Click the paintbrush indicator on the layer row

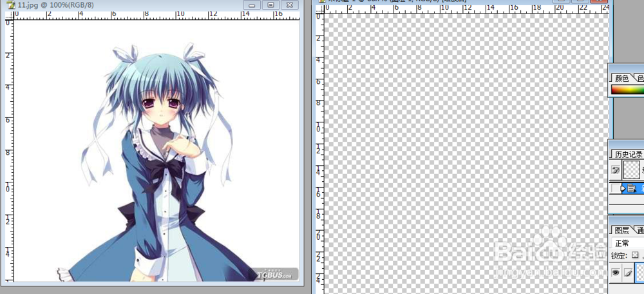(x=628, y=273)
